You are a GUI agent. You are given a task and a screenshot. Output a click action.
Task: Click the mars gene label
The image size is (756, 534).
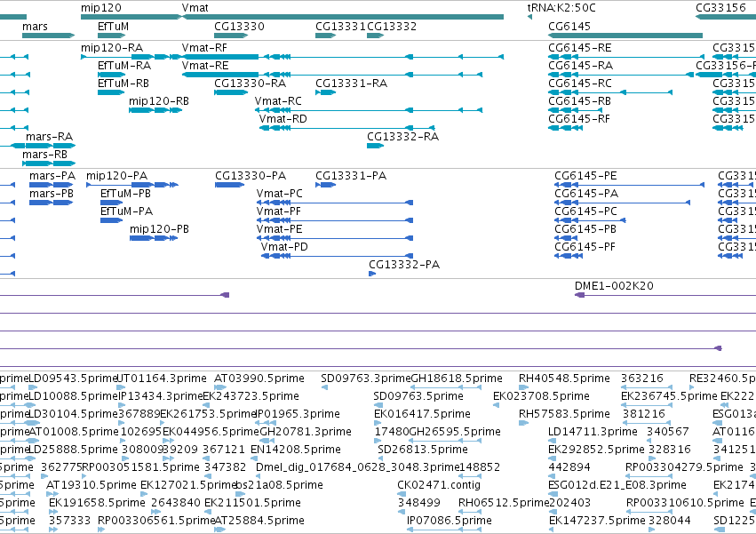click(x=35, y=26)
